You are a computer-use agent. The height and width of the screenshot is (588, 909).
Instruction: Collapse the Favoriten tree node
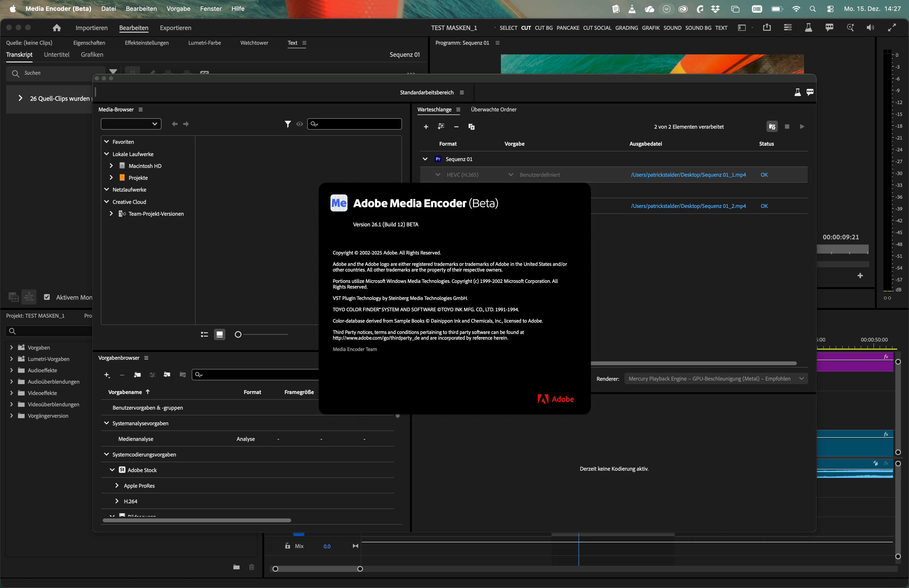point(107,142)
